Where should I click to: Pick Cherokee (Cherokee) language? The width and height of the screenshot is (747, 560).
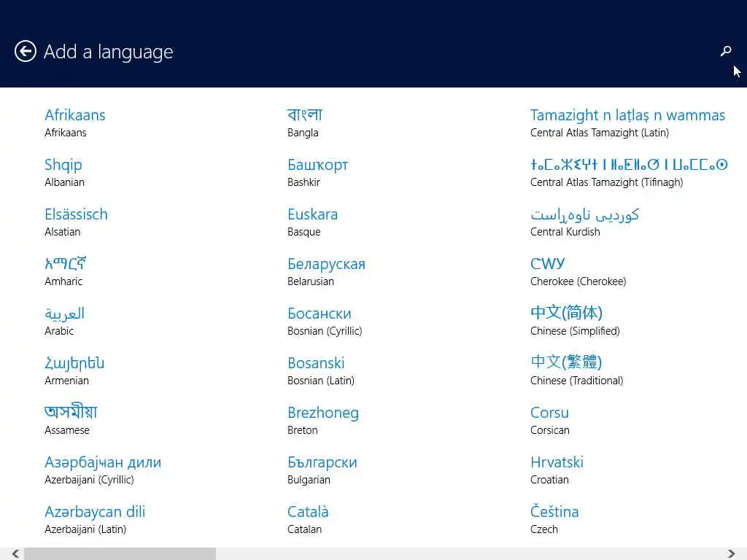click(578, 271)
